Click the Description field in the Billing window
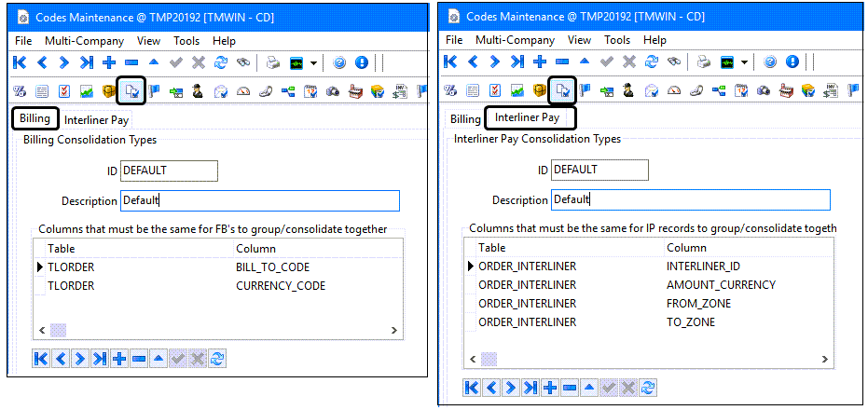The height and width of the screenshot is (410, 868). pyautogui.click(x=259, y=200)
